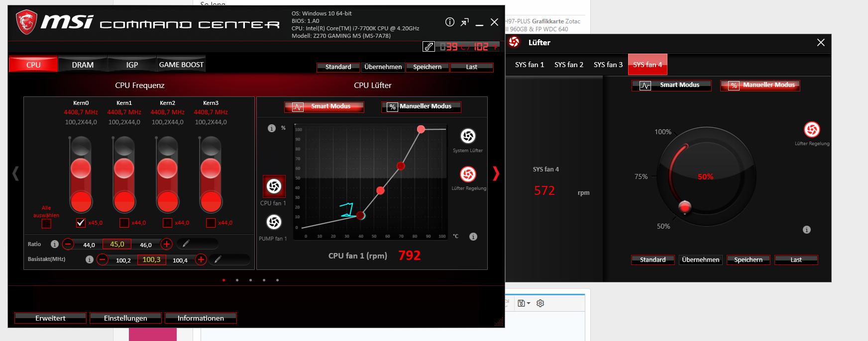Check the Kern2 x44,0 checkbox
This screenshot has height=341, width=868.
(168, 223)
